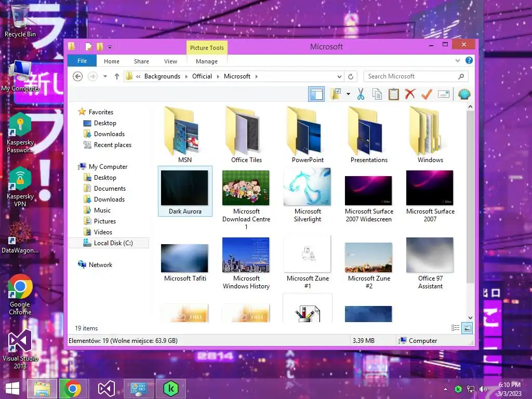Click the Copy icon in the toolbar
Image resolution: width=532 pixels, height=399 pixels.
[377, 94]
